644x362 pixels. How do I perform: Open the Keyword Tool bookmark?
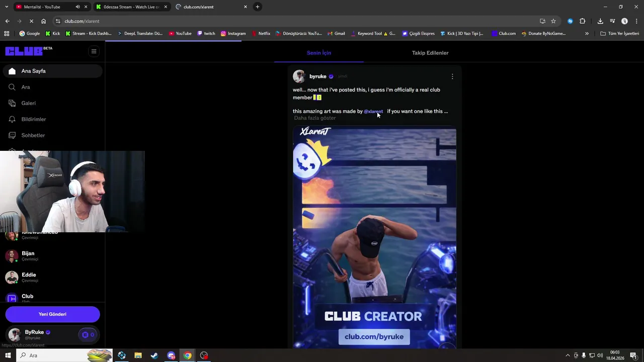(x=373, y=34)
